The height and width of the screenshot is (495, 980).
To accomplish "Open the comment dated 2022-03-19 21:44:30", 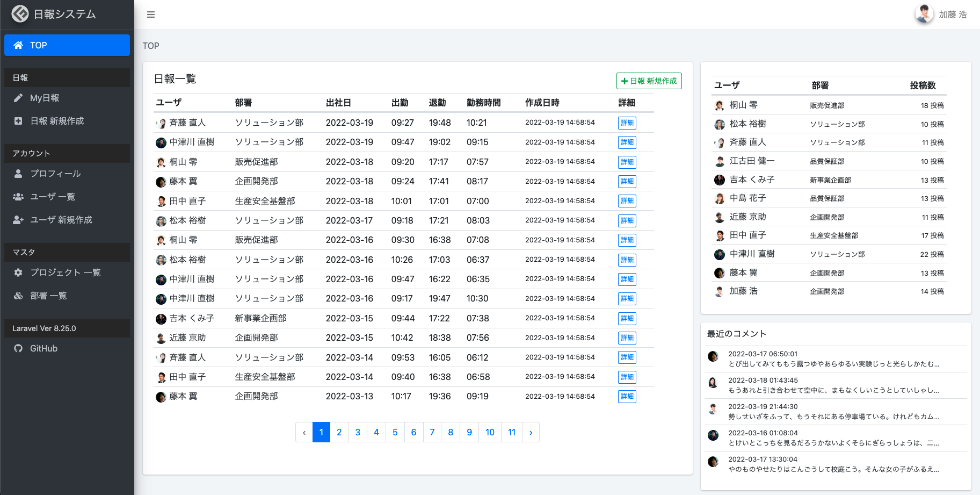I will (833, 412).
